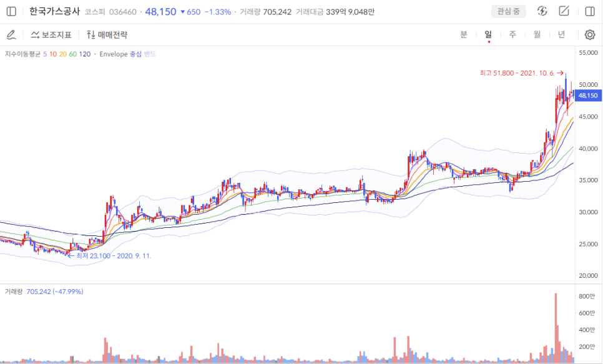
Task: Select the 5-day moving average label
Action: [45, 54]
